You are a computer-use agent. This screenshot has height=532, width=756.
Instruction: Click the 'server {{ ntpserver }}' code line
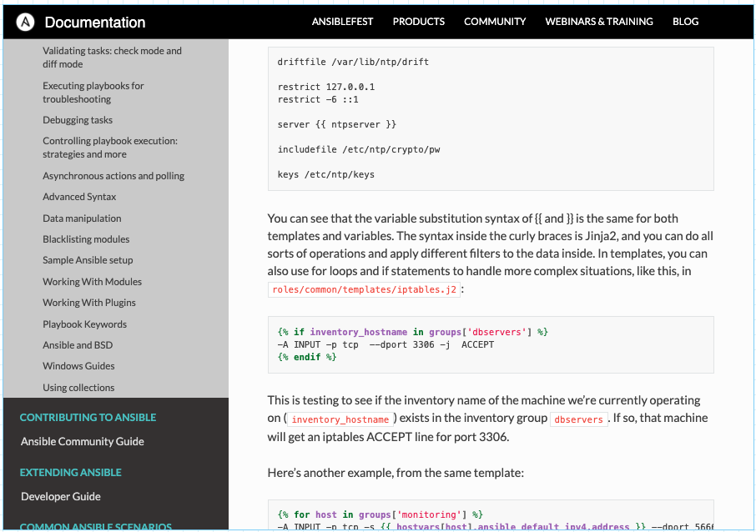click(336, 124)
